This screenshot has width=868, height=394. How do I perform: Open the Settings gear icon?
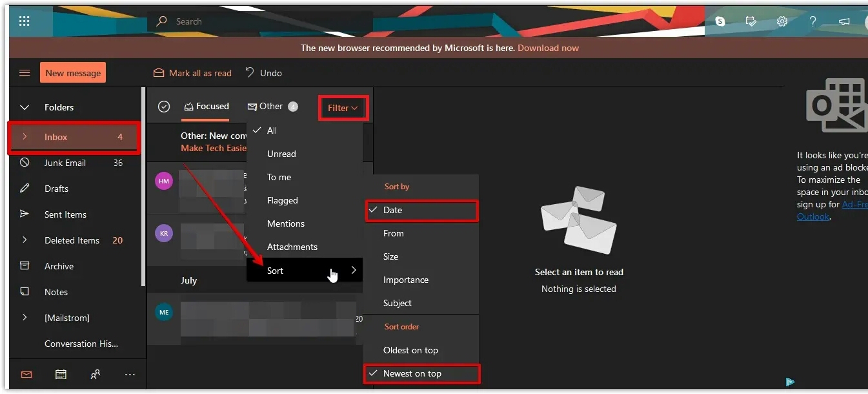(782, 21)
